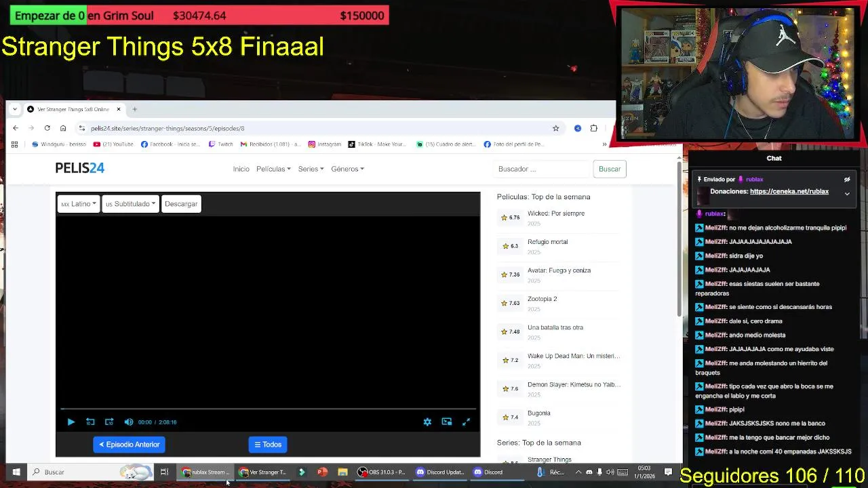Open the Subtitulado language dropdown
The image size is (868, 488).
(x=130, y=204)
